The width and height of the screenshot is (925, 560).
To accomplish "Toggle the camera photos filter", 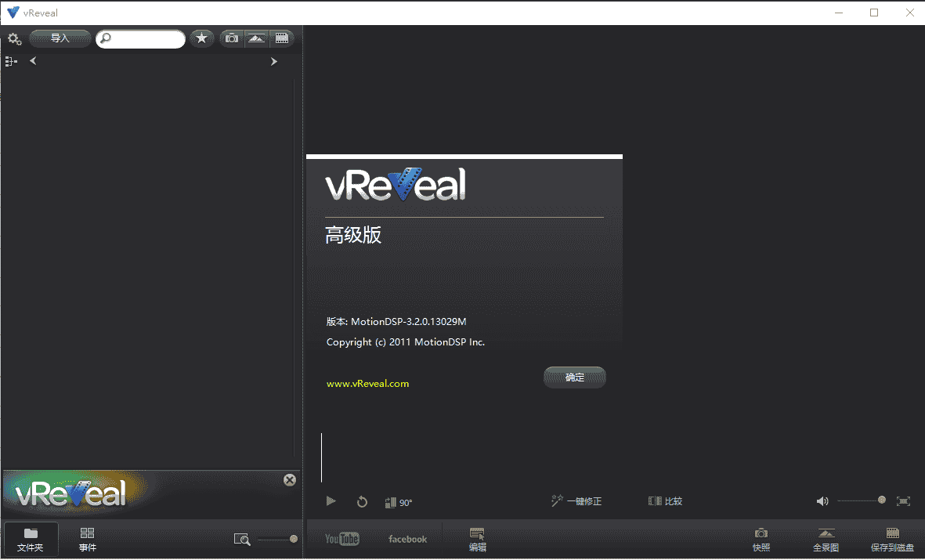I will pos(231,38).
